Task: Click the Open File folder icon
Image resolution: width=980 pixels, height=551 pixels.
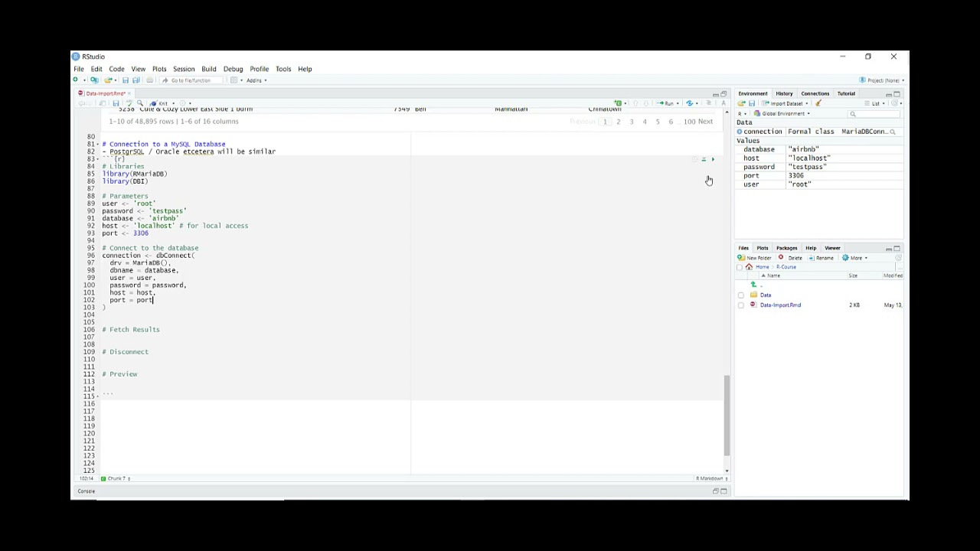Action: coord(108,80)
